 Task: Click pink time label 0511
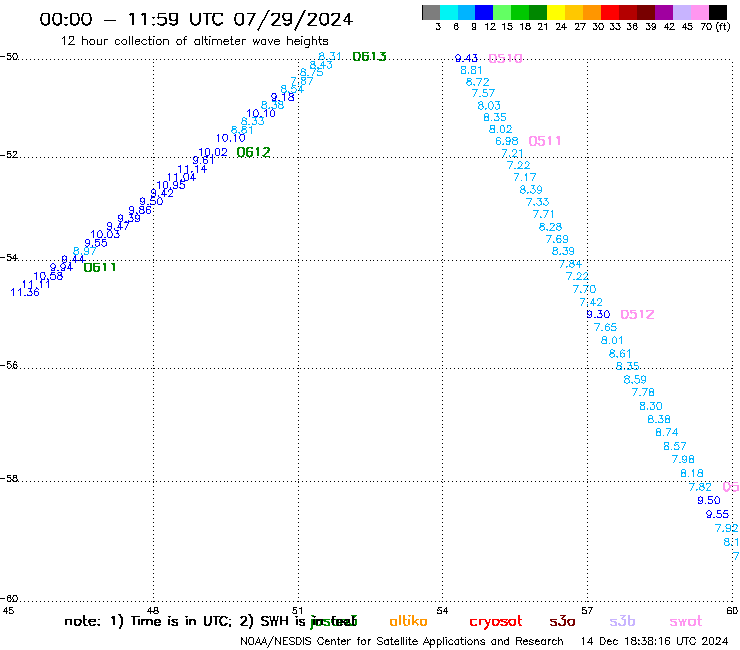pos(545,141)
